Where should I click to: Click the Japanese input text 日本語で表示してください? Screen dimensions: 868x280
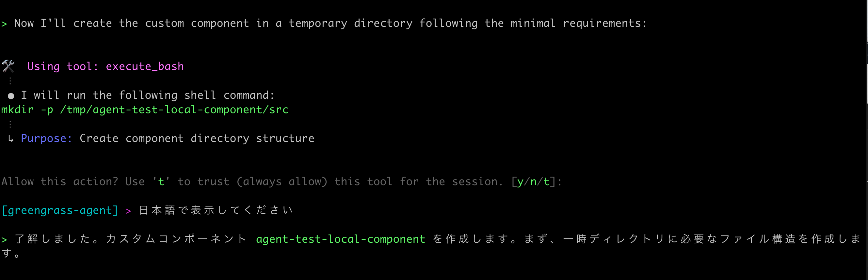[216, 211]
